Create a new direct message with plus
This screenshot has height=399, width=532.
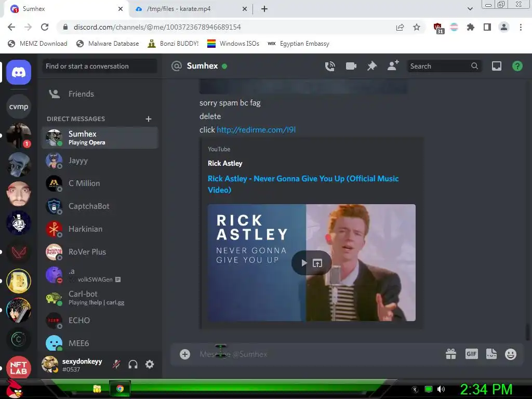[148, 119]
